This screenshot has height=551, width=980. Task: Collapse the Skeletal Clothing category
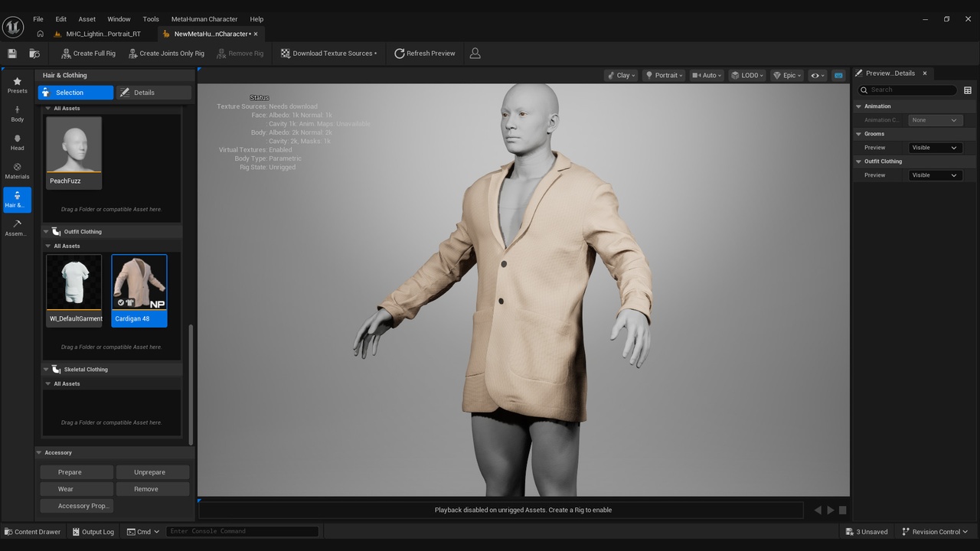(x=46, y=369)
